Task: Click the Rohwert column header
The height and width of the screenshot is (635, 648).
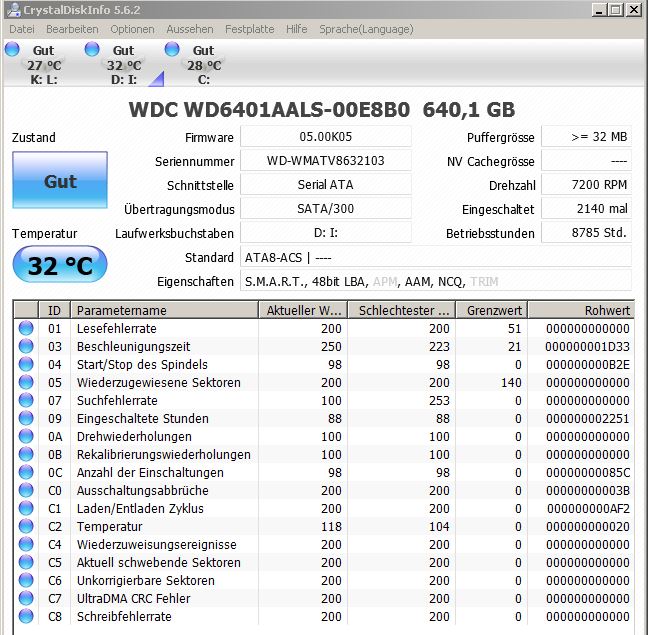Action: point(581,310)
